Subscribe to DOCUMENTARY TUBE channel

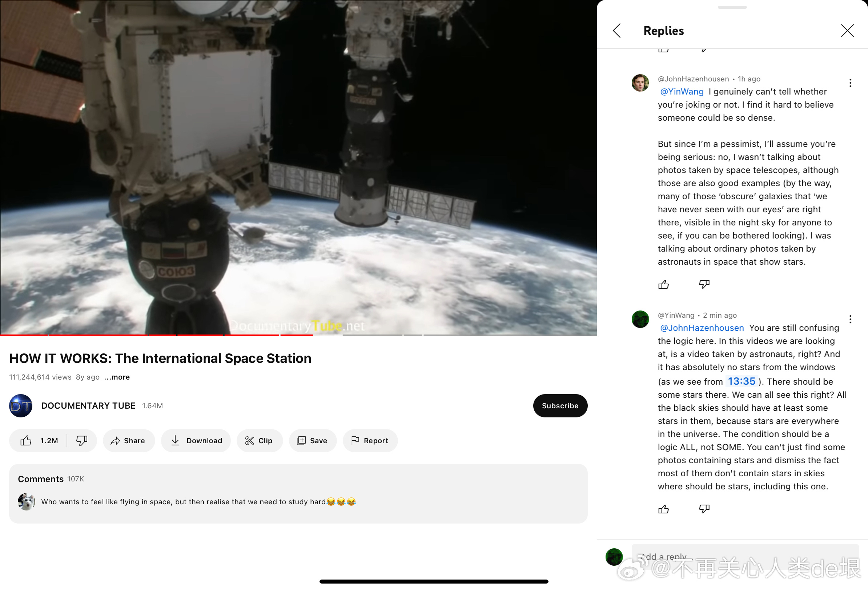click(560, 406)
